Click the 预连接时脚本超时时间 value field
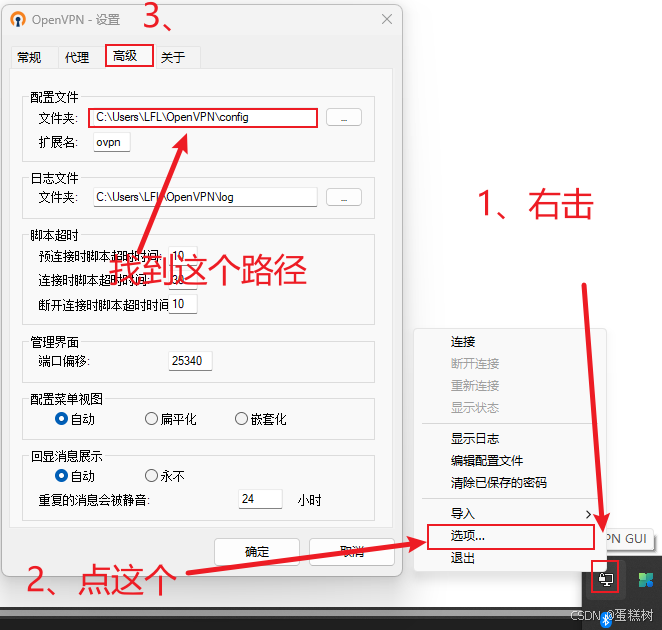Screen dimensions: 662x630 pos(183,255)
